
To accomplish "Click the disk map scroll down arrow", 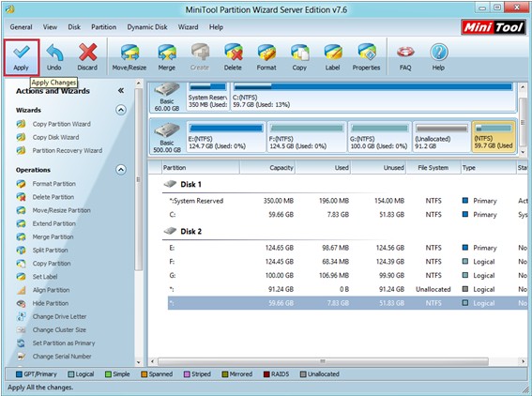I will [523, 152].
